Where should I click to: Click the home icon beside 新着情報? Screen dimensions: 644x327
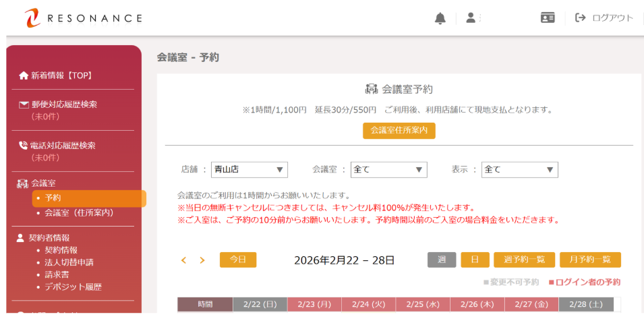click(x=24, y=76)
